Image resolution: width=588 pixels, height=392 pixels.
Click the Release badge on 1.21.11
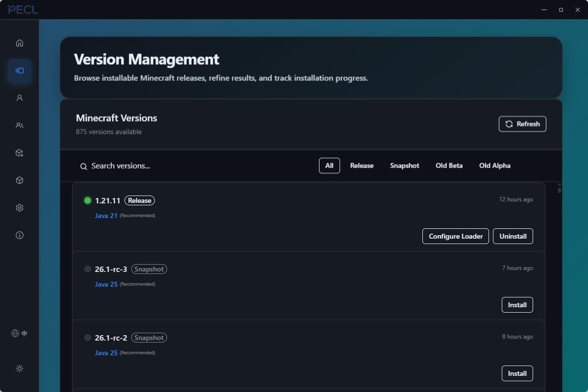[140, 200]
